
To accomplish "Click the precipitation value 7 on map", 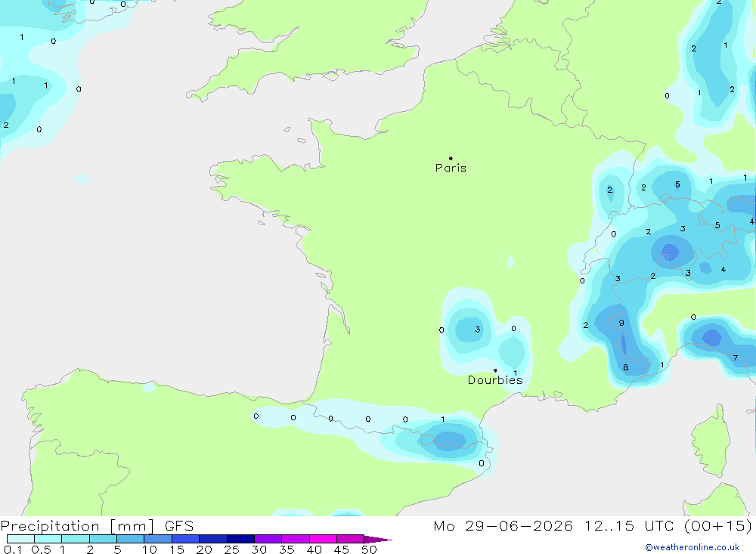I will (x=735, y=357).
